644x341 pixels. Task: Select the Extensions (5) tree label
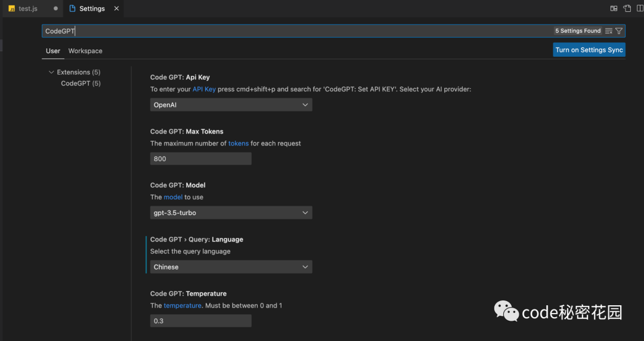pyautogui.click(x=79, y=72)
